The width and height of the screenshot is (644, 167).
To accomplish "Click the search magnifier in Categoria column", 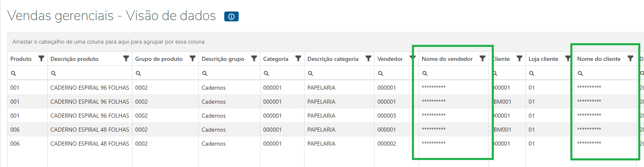I will tap(266, 73).
